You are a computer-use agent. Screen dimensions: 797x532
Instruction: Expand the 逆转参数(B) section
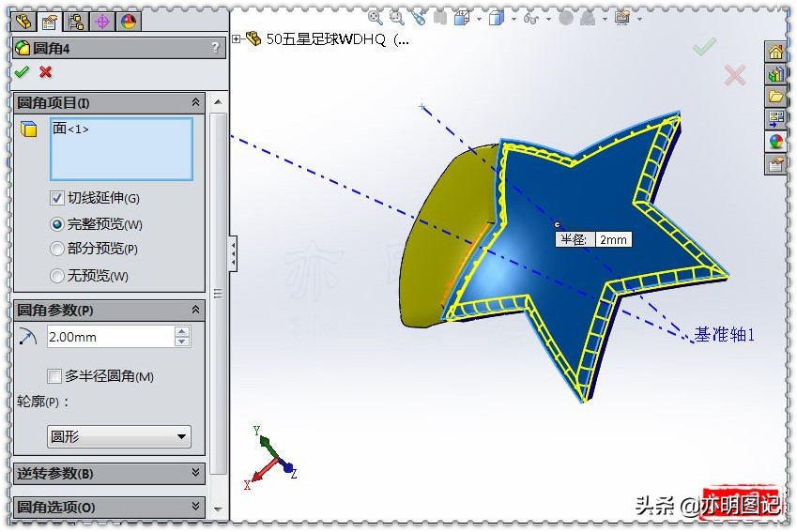[195, 473]
